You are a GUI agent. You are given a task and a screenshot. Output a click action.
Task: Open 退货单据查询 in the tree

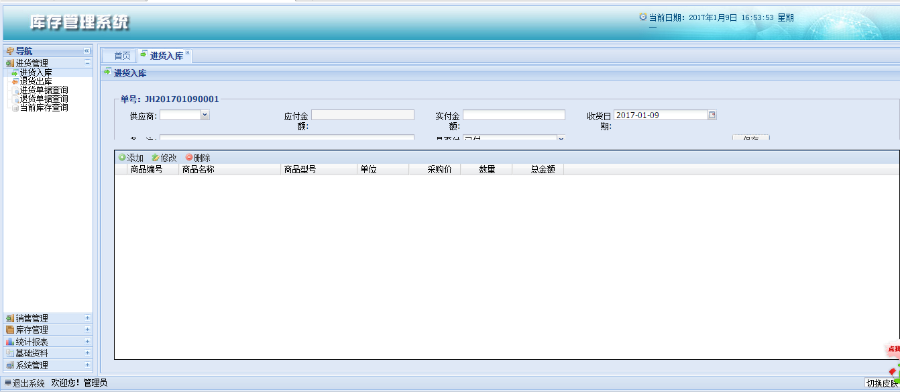[44, 99]
